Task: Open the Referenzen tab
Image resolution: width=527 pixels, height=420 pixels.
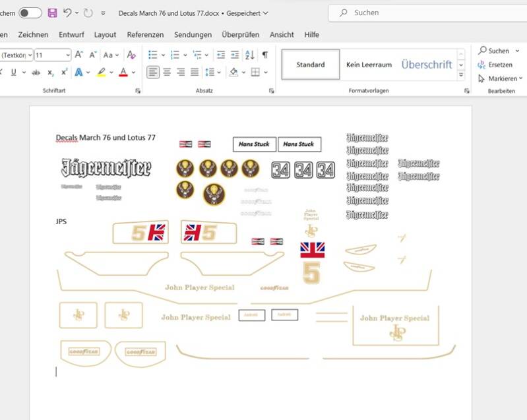Action: (x=145, y=34)
